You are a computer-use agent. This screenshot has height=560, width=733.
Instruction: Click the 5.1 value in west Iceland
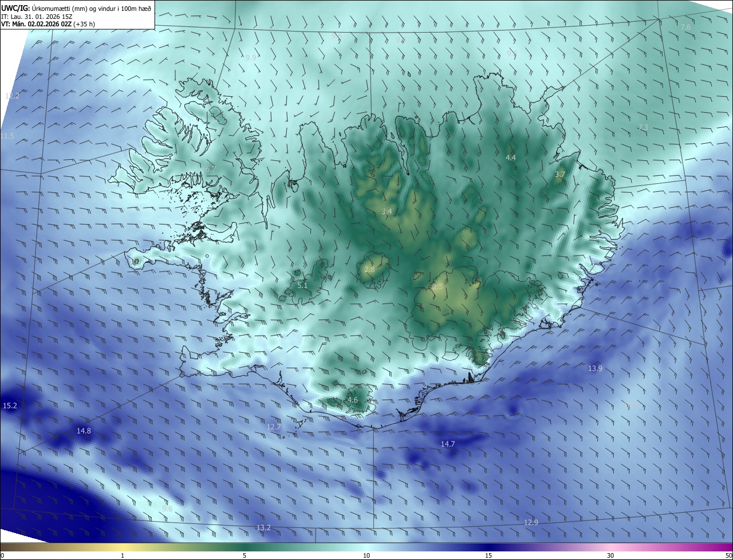(302, 285)
